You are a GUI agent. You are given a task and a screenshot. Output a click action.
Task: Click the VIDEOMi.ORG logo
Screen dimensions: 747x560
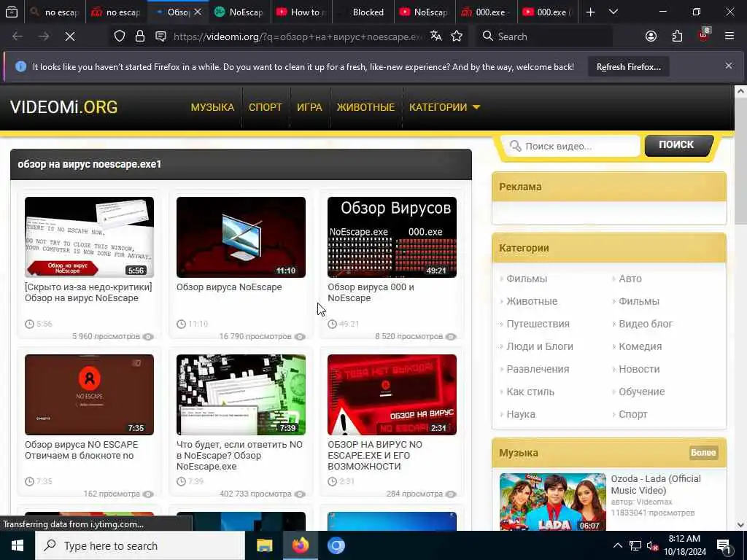64,107
